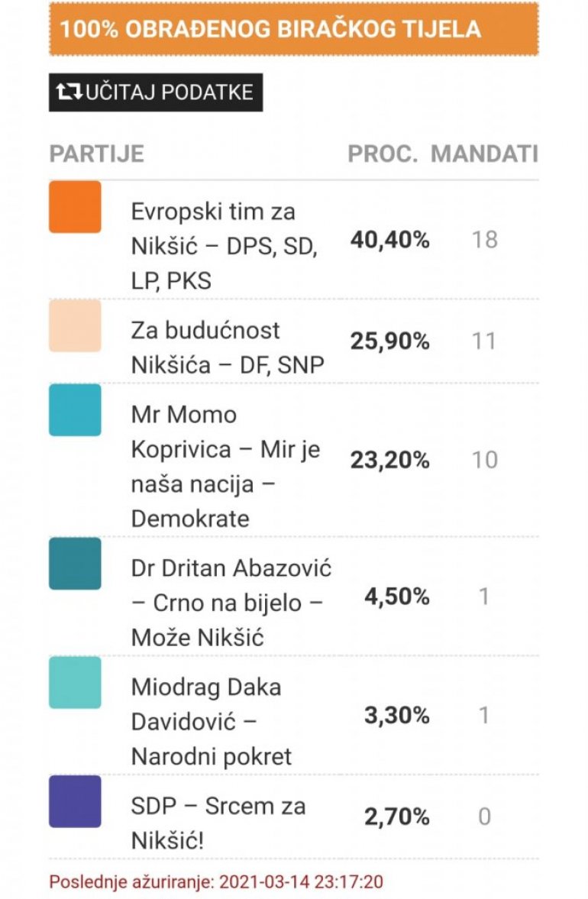Click the reload arrows icon
The width and height of the screenshot is (588, 899).
tap(69, 92)
